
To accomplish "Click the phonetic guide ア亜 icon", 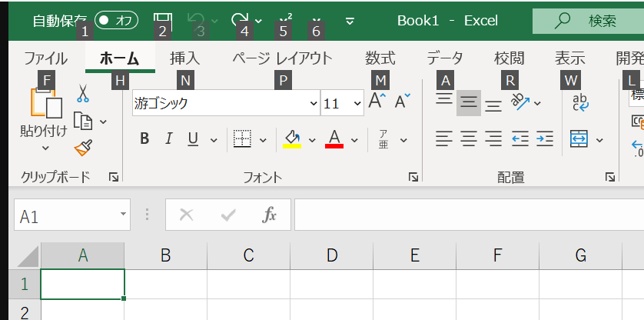I will (383, 139).
